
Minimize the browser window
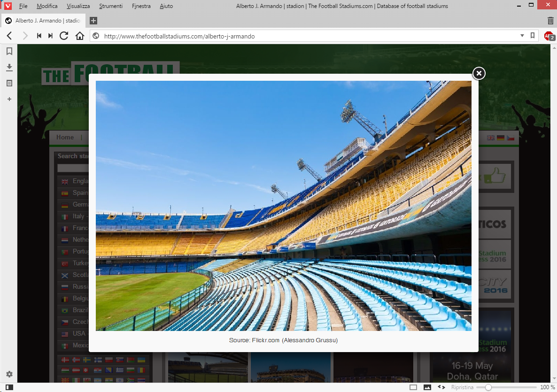pos(519,5)
